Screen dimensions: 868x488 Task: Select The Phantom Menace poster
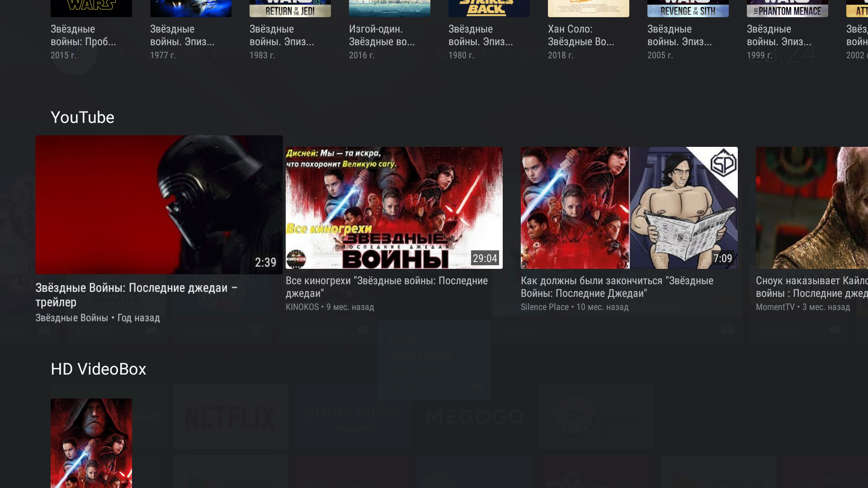788,9
